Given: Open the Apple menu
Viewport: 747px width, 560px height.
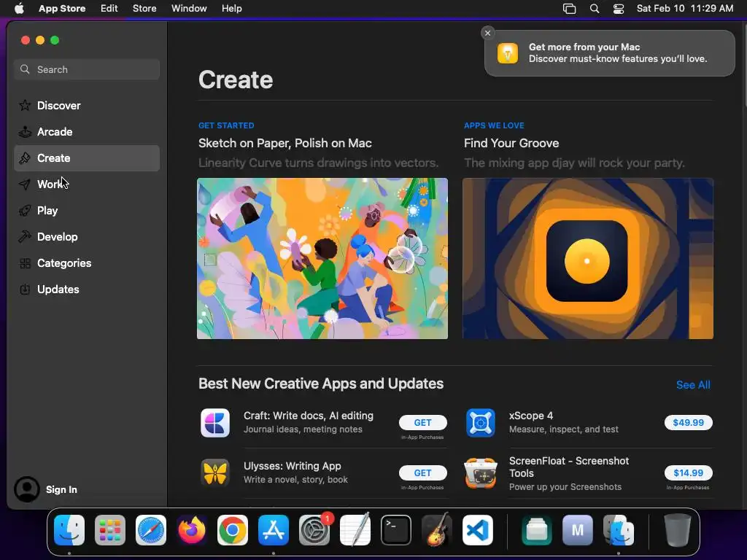Looking at the screenshot, I should coord(19,9).
